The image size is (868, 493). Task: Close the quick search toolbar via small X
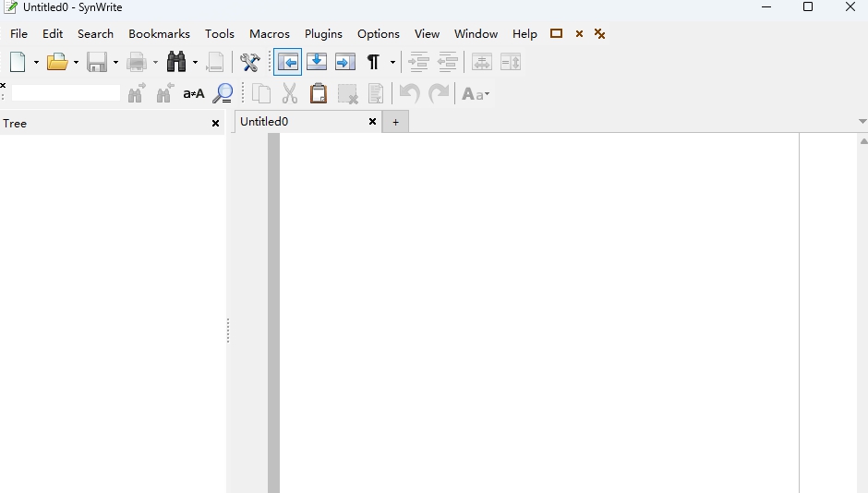pyautogui.click(x=3, y=85)
